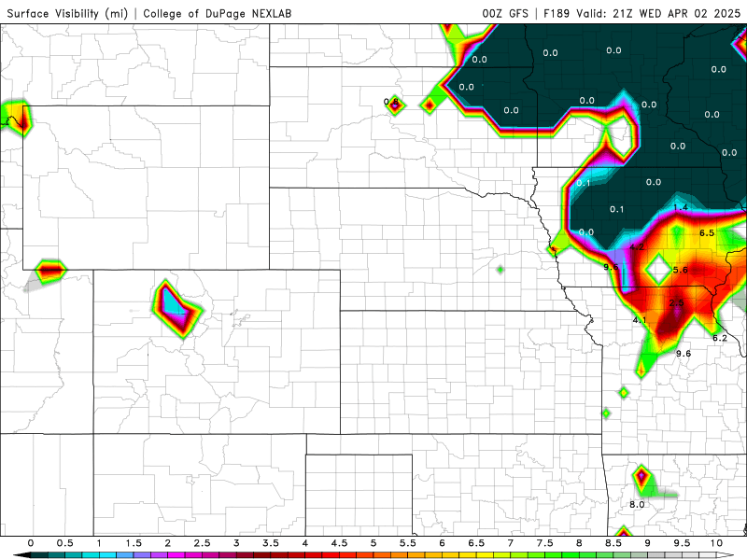Screen dimensions: 747x560
Task: Click the 6.2 visibility value on map
Action: [x=720, y=338]
